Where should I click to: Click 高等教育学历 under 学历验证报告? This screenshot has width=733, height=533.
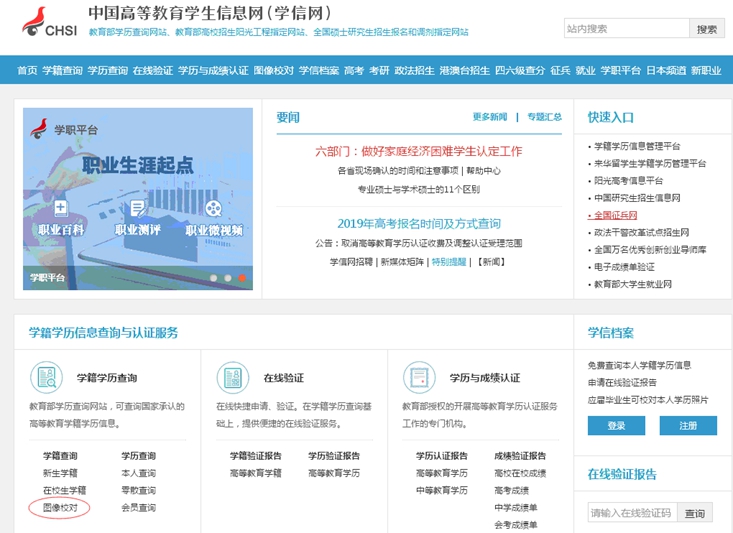(334, 473)
